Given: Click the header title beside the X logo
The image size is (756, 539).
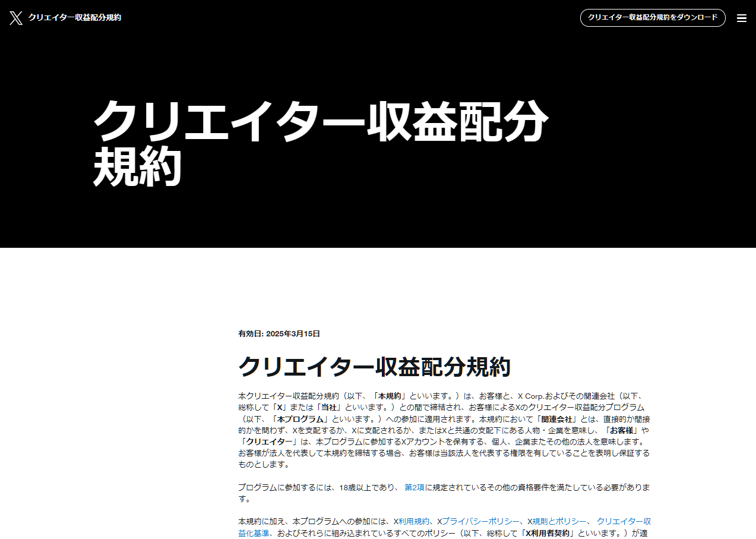Looking at the screenshot, I should pos(74,18).
